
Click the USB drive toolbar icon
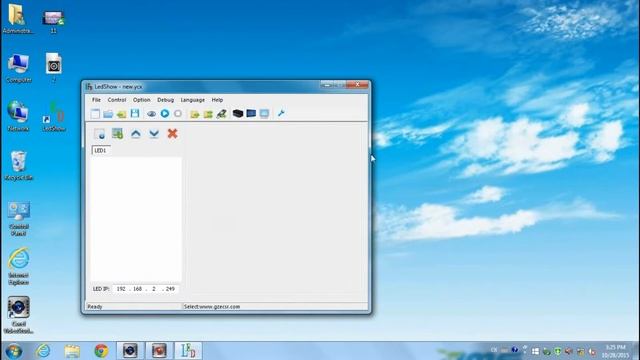(222, 113)
